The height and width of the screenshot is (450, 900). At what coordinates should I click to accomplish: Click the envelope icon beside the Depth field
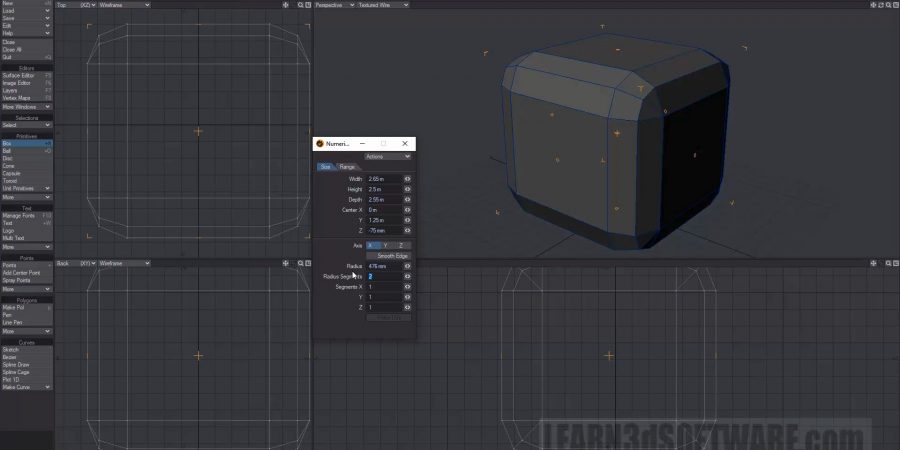click(407, 200)
